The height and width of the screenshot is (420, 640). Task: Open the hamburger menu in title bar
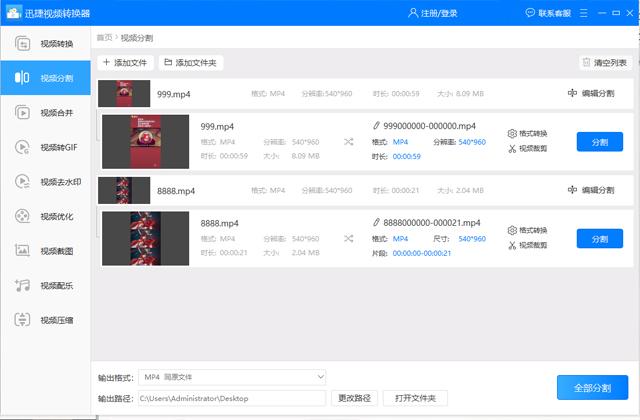point(584,13)
